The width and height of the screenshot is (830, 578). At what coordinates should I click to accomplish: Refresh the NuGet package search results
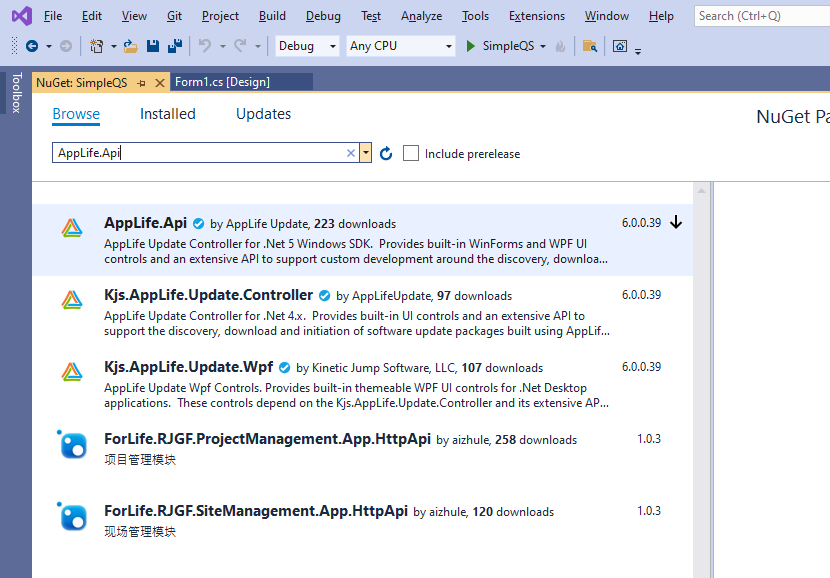point(386,153)
